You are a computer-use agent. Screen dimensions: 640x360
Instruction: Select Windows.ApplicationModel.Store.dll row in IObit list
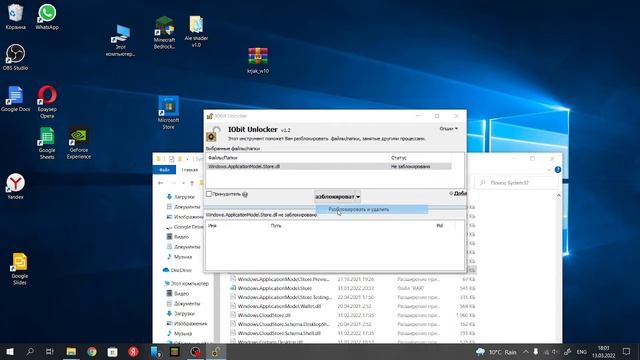[x=329, y=166]
